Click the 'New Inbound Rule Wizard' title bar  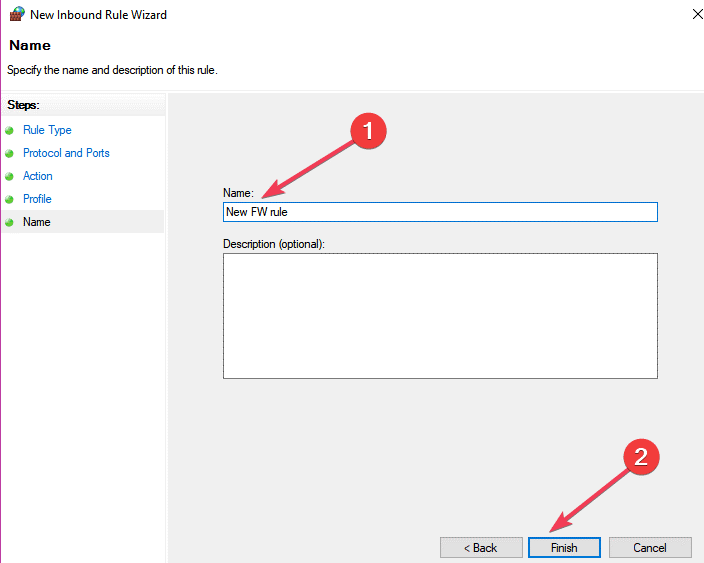[x=300, y=15]
